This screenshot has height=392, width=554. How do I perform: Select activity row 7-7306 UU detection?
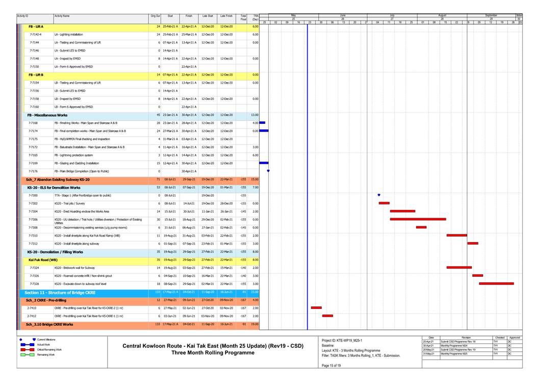point(98,220)
